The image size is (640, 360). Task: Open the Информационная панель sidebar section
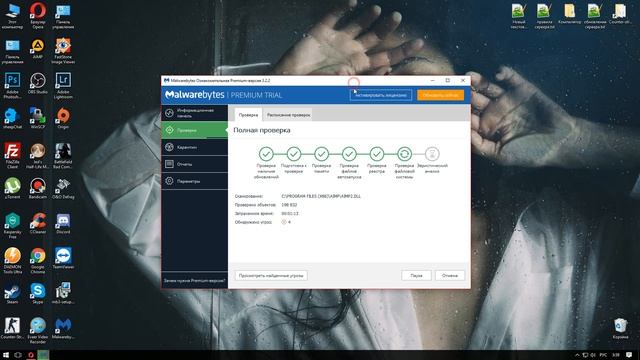pos(194,113)
